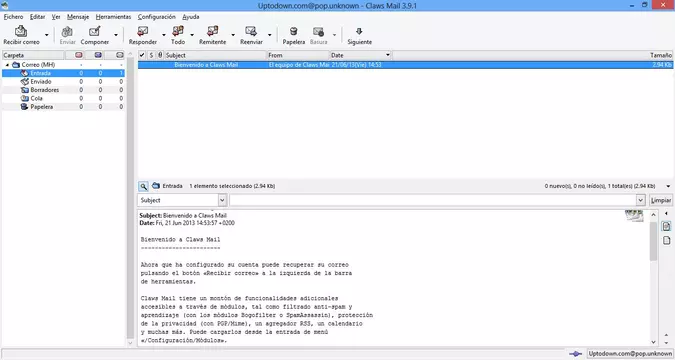Screen dimensions: 675x360
Task: Open the search history dropdown arrow
Action: pyautogui.click(x=641, y=200)
